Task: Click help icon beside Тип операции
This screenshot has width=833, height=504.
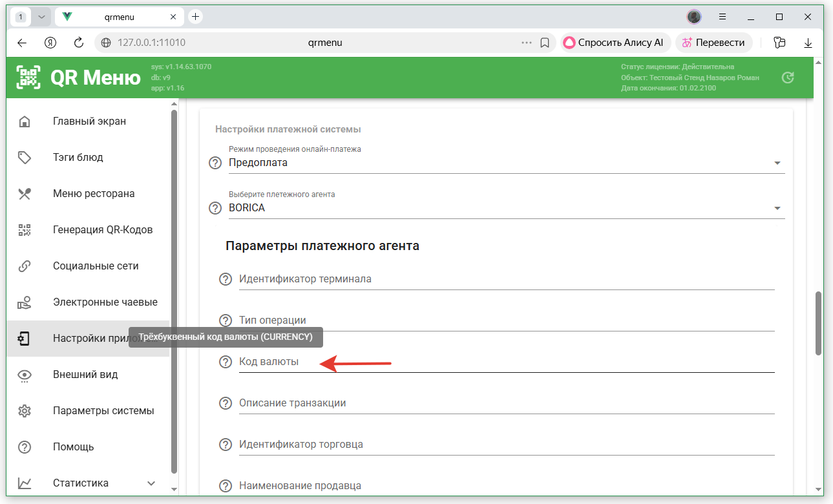Action: [x=225, y=320]
